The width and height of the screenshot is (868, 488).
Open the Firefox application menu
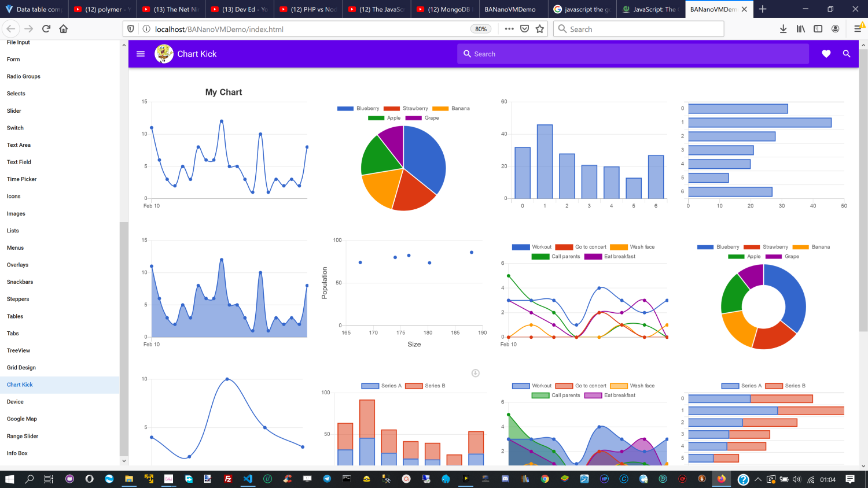858,29
